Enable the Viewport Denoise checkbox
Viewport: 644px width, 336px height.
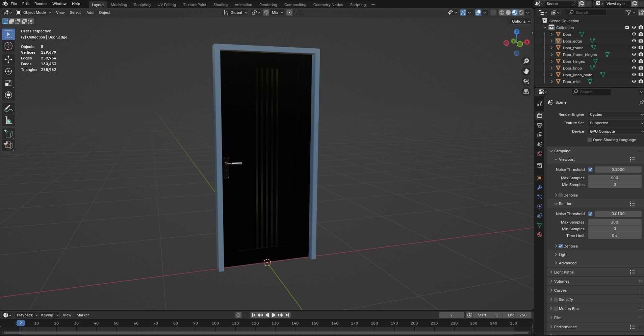pos(561,195)
